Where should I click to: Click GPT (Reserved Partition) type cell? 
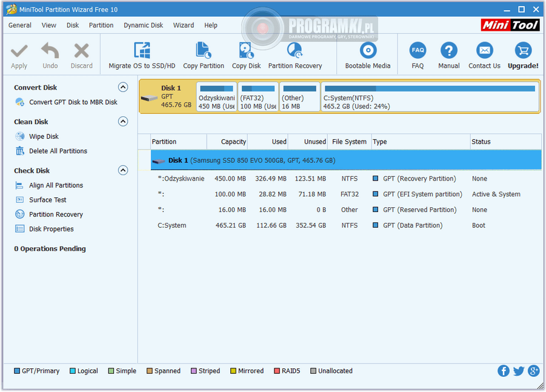(x=419, y=210)
